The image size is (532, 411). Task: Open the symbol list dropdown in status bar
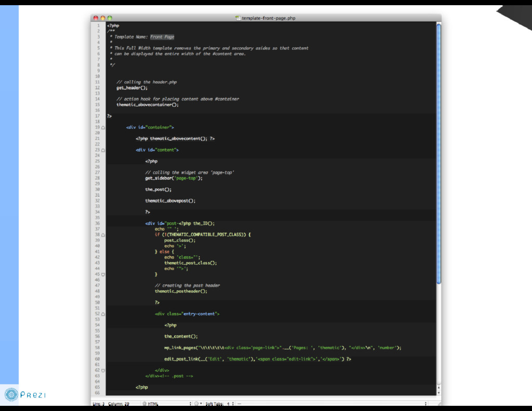332,404
